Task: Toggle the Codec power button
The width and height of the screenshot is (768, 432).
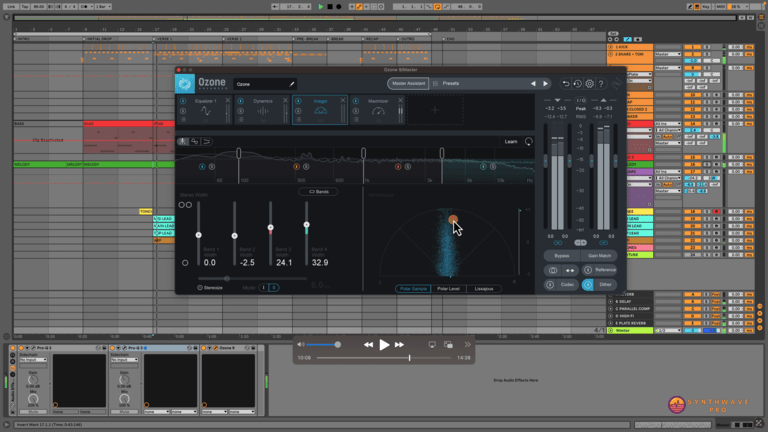Action: pyautogui.click(x=550, y=285)
